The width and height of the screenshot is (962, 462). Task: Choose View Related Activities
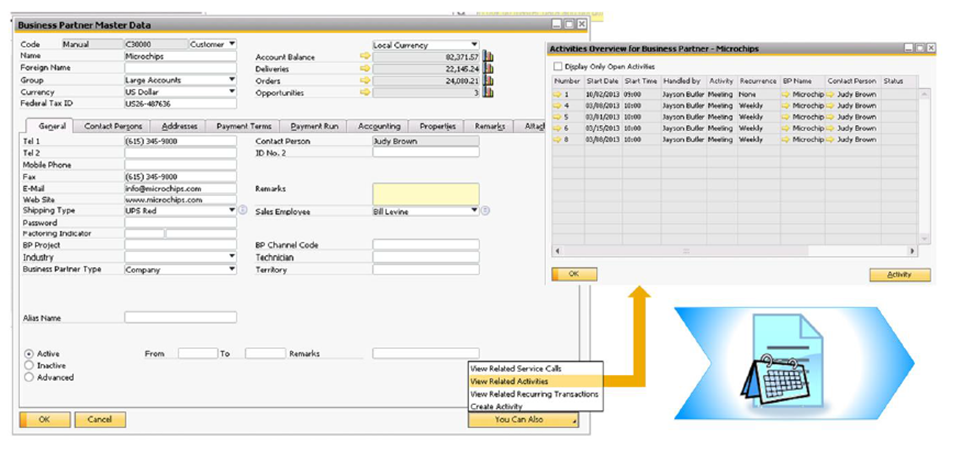point(535,382)
